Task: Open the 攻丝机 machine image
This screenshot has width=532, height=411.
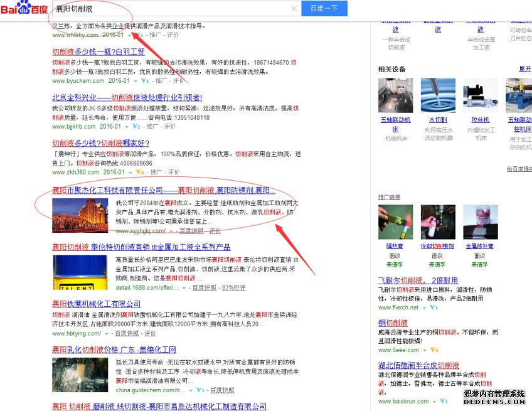Action: [x=481, y=95]
